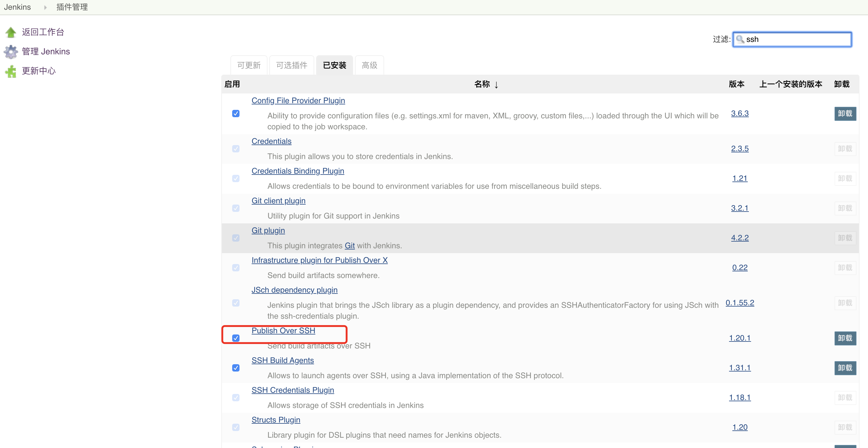The image size is (868, 448).
Task: Click the puzzle piece icon beside 更新中心
Action: click(10, 71)
